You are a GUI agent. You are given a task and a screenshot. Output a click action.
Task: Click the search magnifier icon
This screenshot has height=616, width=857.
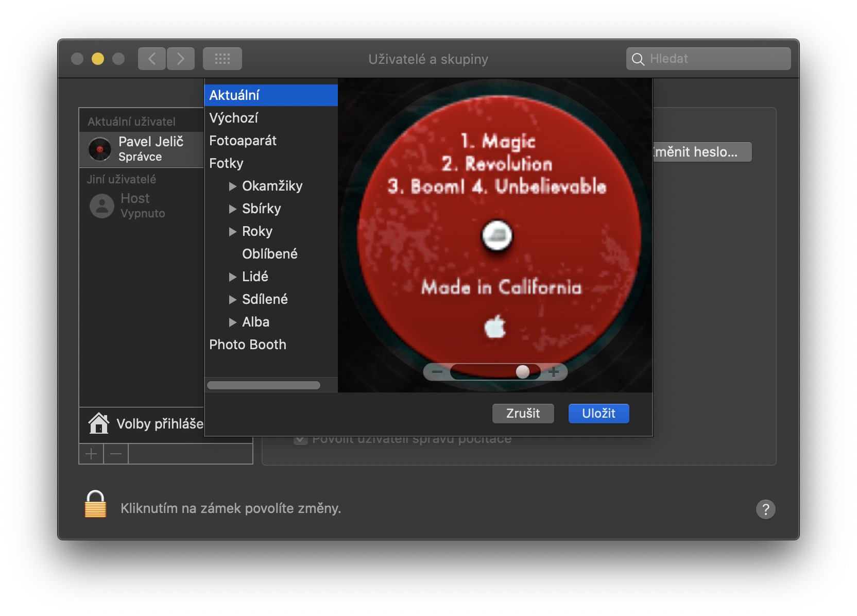(x=638, y=59)
